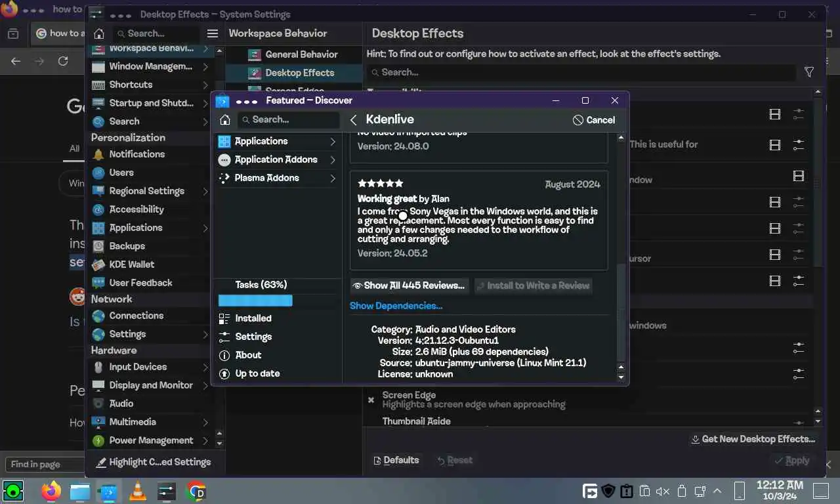
Task: Open the network tray icon
Action: pos(700,491)
